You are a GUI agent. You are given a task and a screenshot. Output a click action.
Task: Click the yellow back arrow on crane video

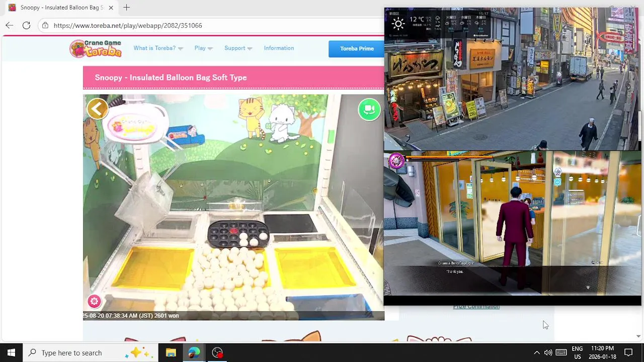98,109
